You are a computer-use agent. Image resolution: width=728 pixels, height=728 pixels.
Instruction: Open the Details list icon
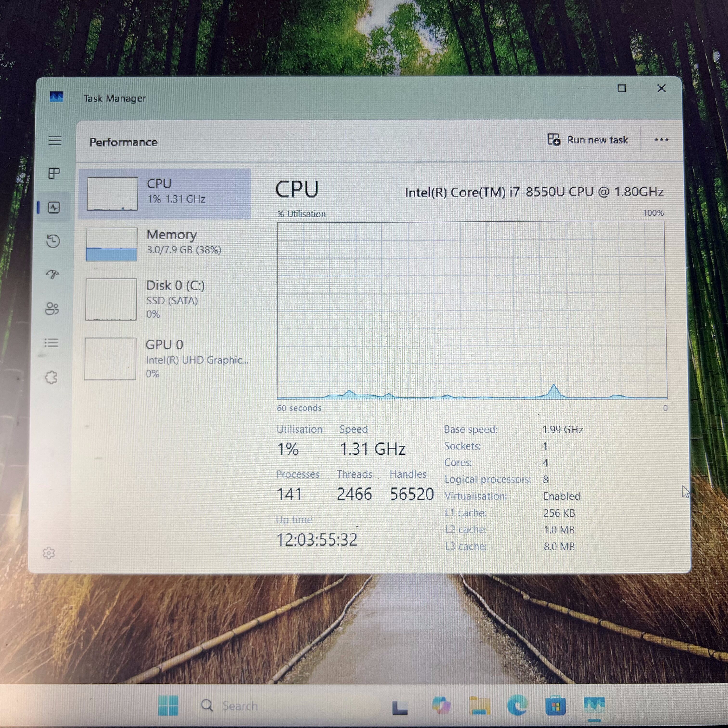51,343
